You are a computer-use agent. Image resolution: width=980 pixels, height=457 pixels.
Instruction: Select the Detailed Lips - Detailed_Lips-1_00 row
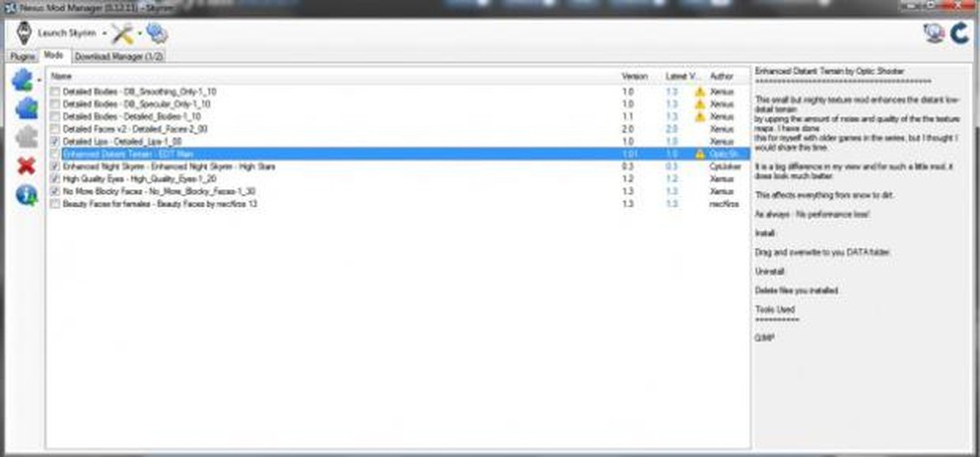click(398, 142)
